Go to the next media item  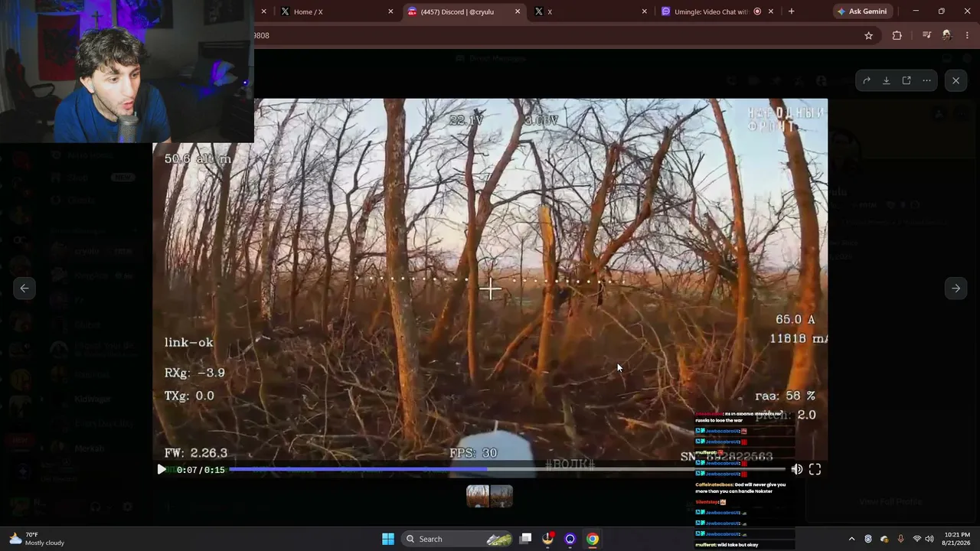click(x=955, y=289)
